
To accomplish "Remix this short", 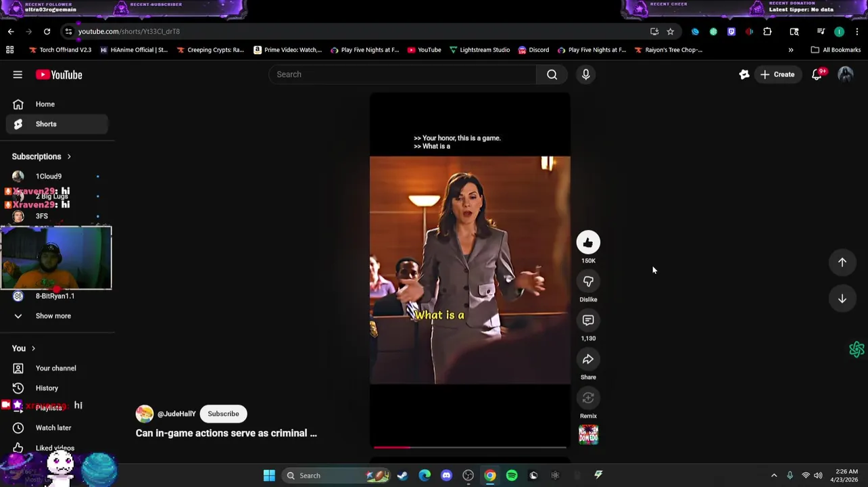I will pyautogui.click(x=588, y=398).
